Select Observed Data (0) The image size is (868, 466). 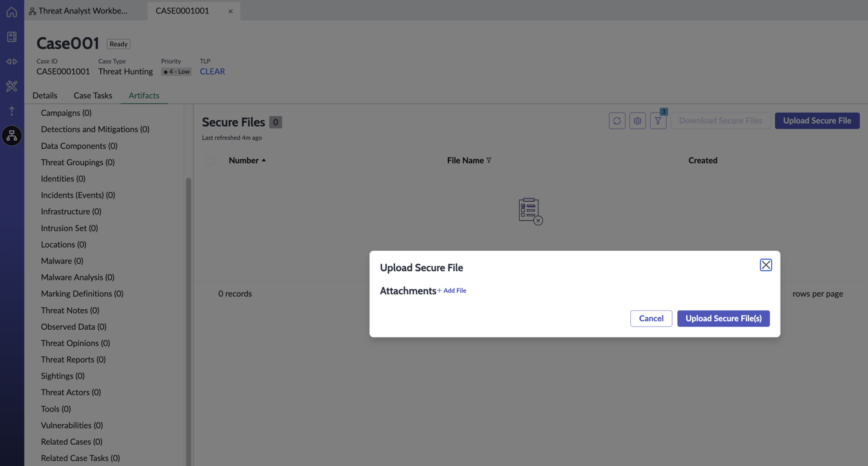74,327
